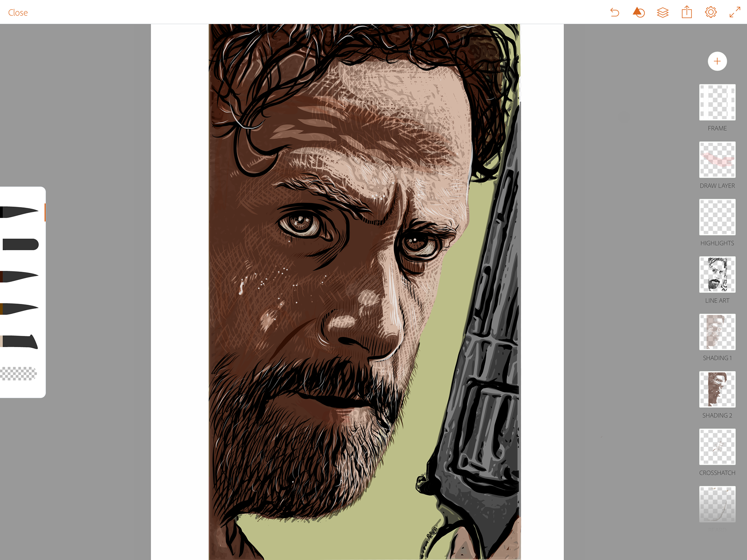Screen dimensions: 747x560
Task: Choose the rounded marker brush
Action: point(20,244)
